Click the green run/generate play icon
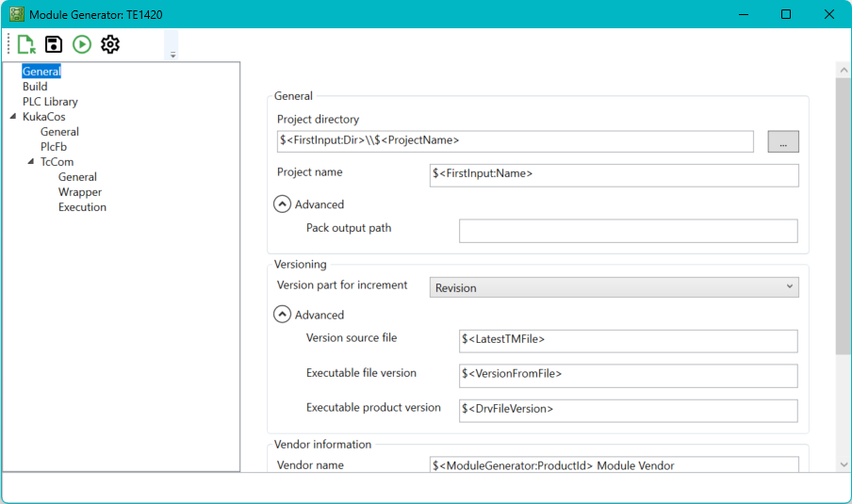 point(82,44)
